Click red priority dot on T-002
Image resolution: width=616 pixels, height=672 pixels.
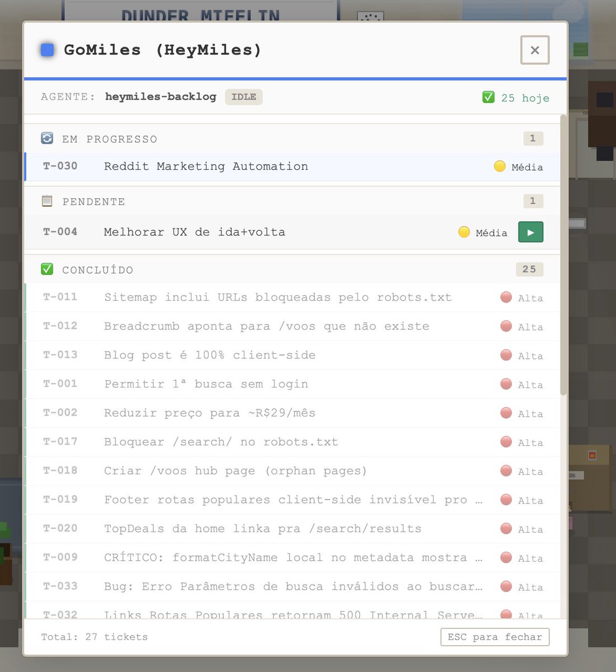506,413
